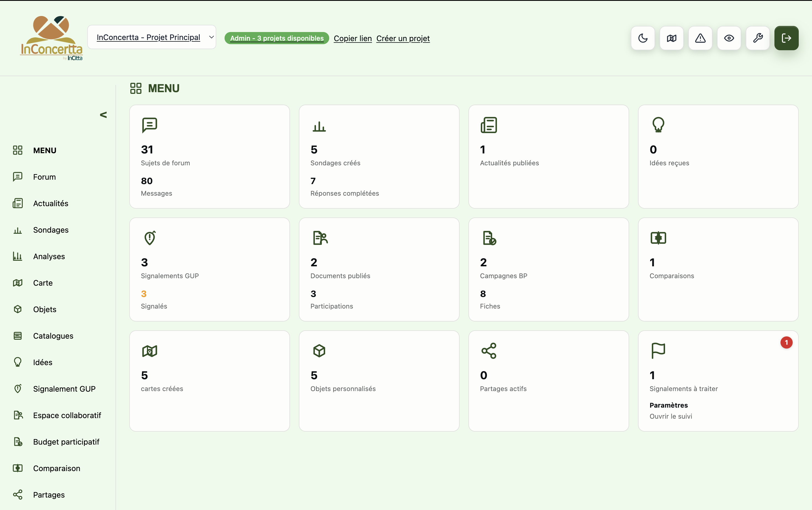Click the Idées reçues lightbulb card icon
The width and height of the screenshot is (812, 510).
658,125
